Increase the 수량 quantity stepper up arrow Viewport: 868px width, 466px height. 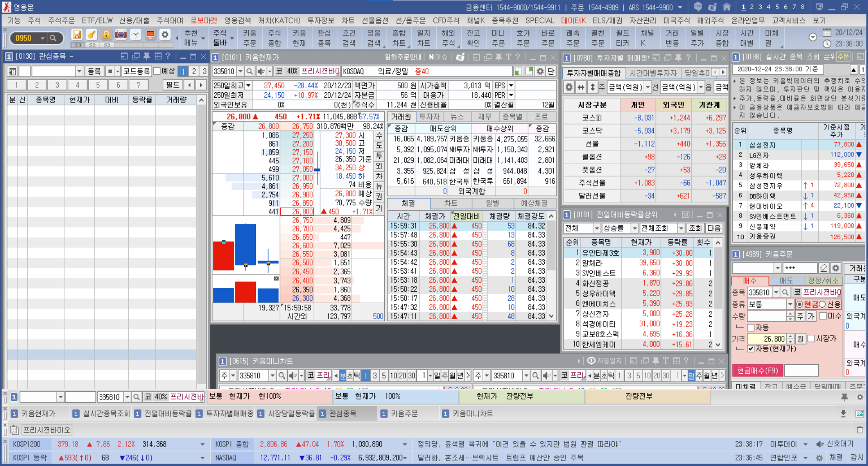click(790, 314)
